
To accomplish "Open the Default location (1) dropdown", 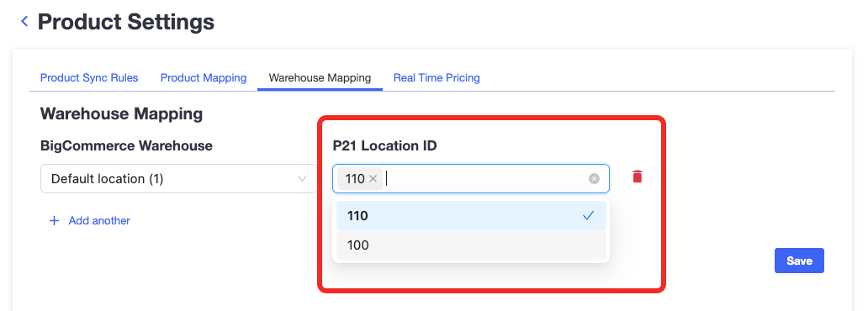I will click(179, 179).
